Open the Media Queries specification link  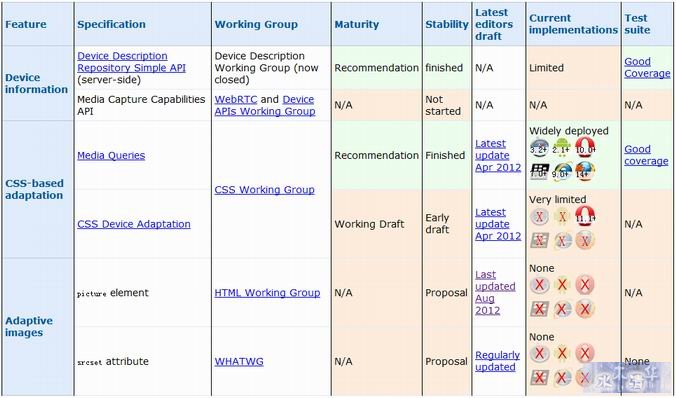coord(111,155)
